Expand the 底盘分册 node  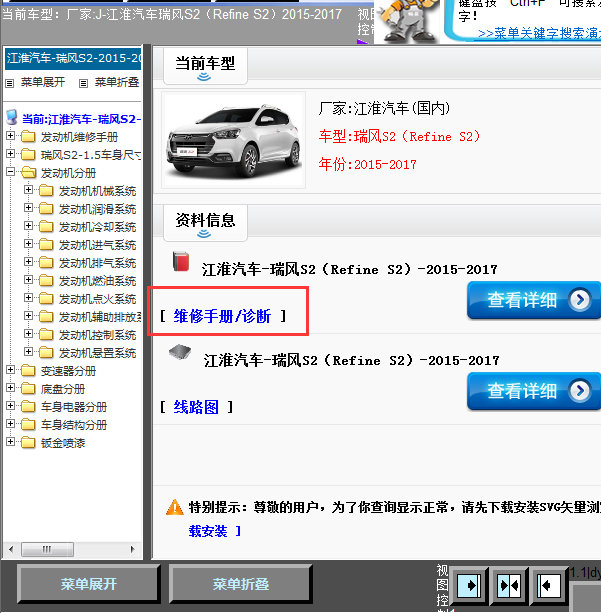pyautogui.click(x=11, y=387)
